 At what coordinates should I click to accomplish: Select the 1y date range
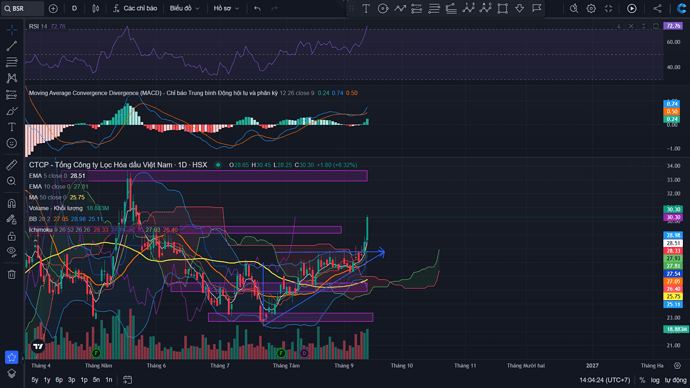47,380
